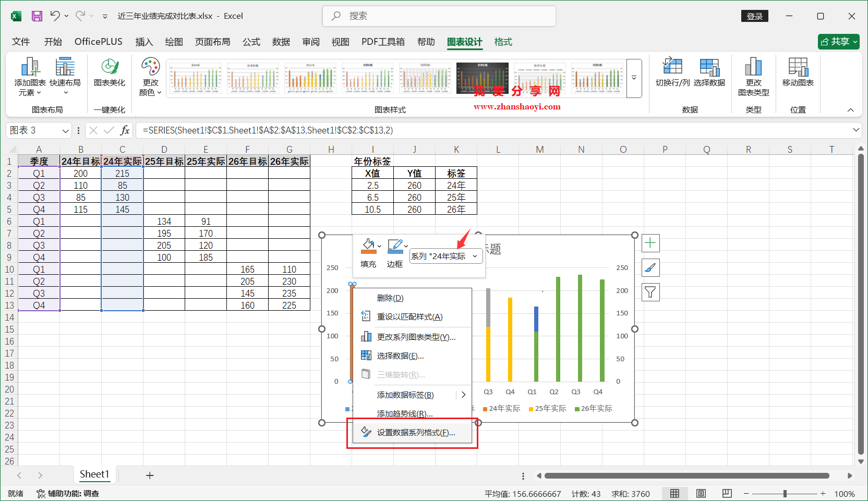Viewport: 868px width, 501px height.
Task: Click the search box in title bar
Action: pos(439,16)
